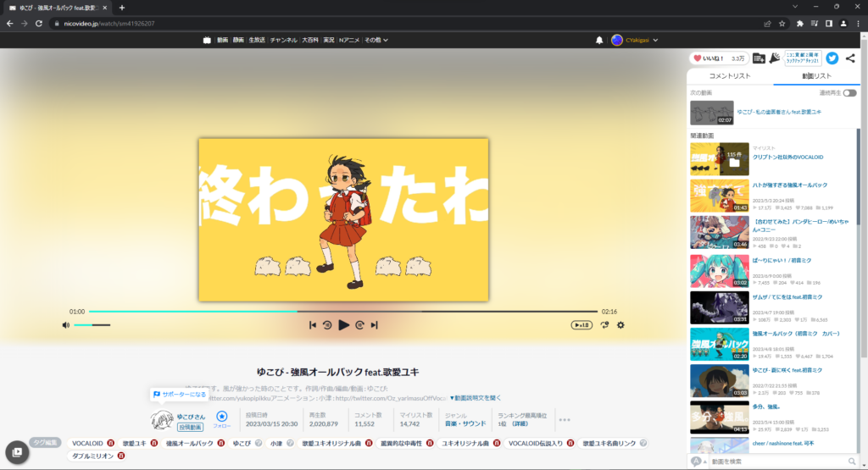Viewport: 868px width, 470px height.
Task: Adjust the volume slider
Action: coord(92,325)
